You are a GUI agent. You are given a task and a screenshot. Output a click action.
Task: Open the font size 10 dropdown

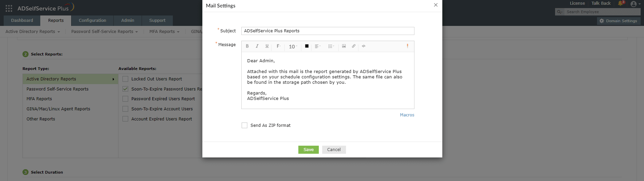[293, 47]
